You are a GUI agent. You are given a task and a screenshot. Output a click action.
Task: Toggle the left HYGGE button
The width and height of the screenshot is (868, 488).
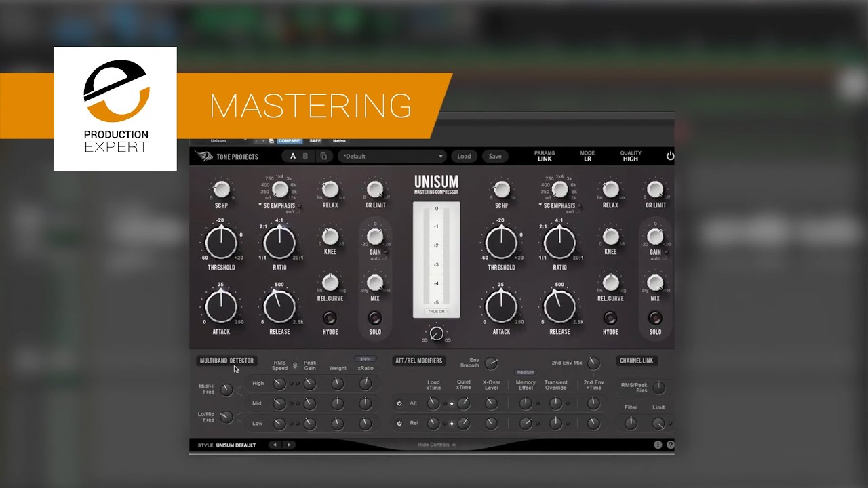(330, 318)
